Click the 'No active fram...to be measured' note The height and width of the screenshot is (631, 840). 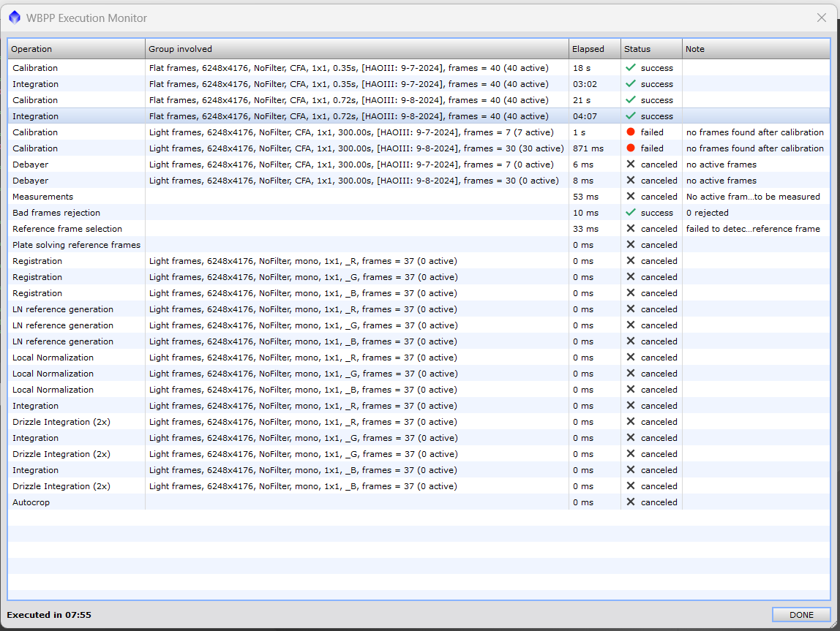point(753,197)
